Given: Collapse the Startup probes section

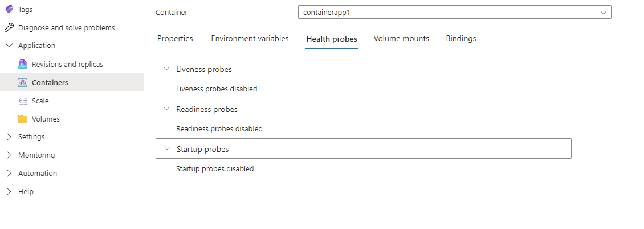Looking at the screenshot, I should click(x=166, y=148).
